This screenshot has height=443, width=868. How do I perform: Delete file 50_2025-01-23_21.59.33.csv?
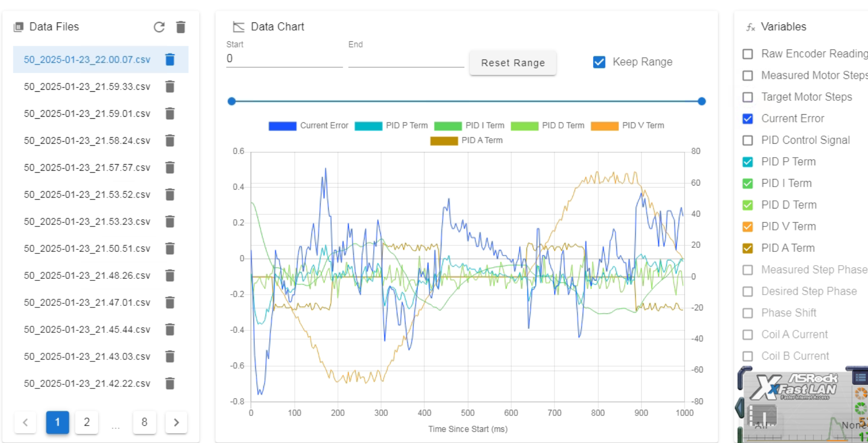point(170,87)
